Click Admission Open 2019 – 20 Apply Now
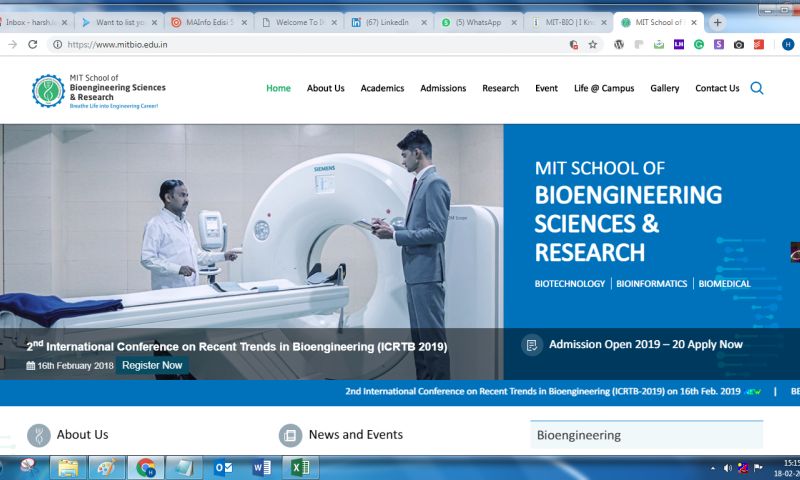800x480 pixels. coord(645,344)
